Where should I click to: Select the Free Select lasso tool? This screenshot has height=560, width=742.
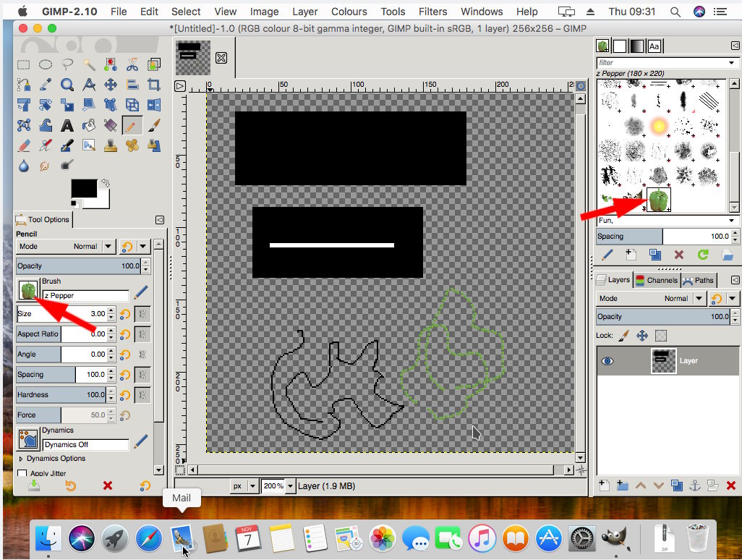(67, 64)
